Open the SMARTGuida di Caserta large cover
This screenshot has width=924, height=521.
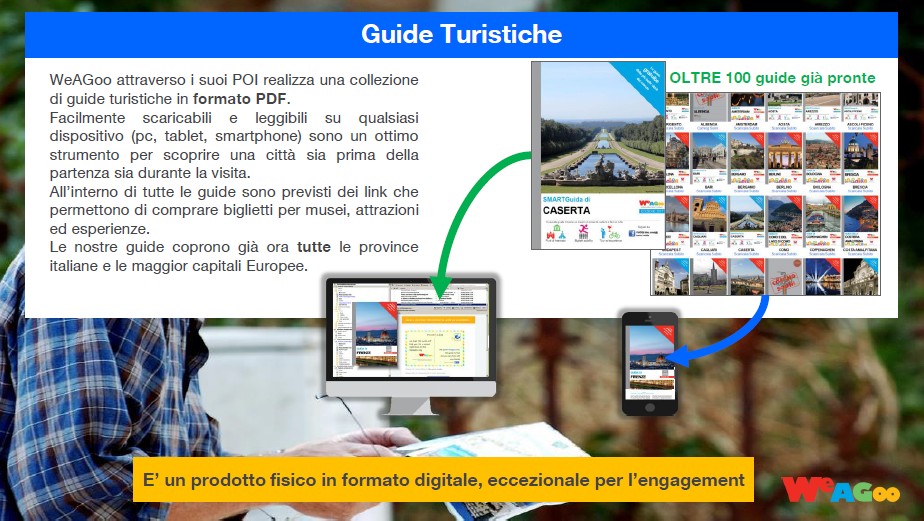coord(599,156)
